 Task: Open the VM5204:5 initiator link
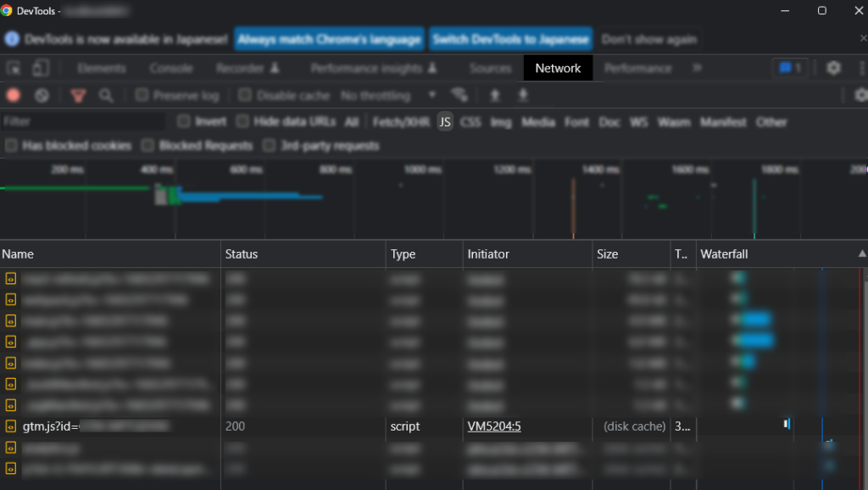click(494, 426)
